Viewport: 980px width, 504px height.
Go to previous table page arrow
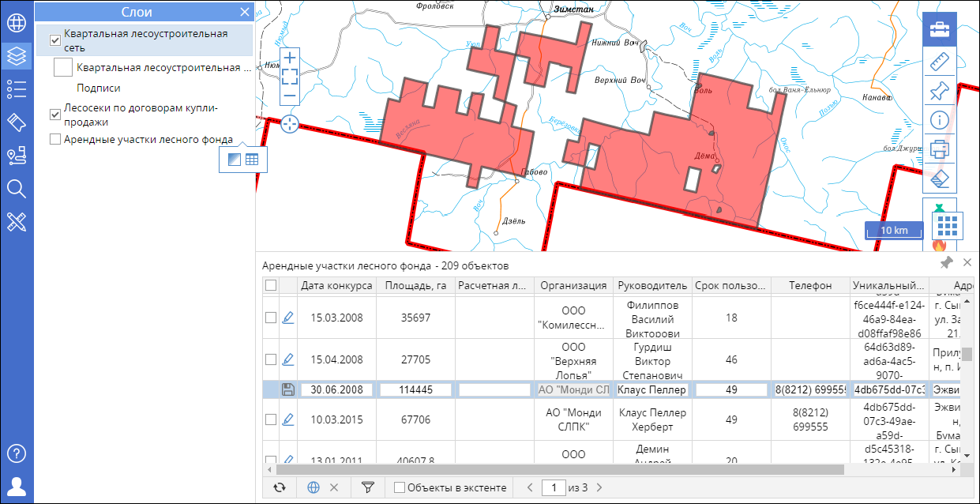(530, 487)
